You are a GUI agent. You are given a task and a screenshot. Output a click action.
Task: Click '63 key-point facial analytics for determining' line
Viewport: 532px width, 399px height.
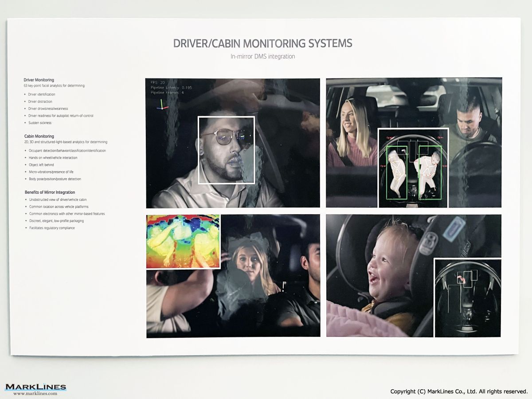(x=54, y=86)
